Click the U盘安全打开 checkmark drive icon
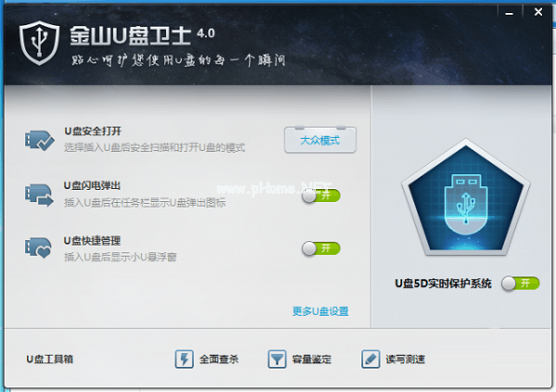 tap(39, 140)
